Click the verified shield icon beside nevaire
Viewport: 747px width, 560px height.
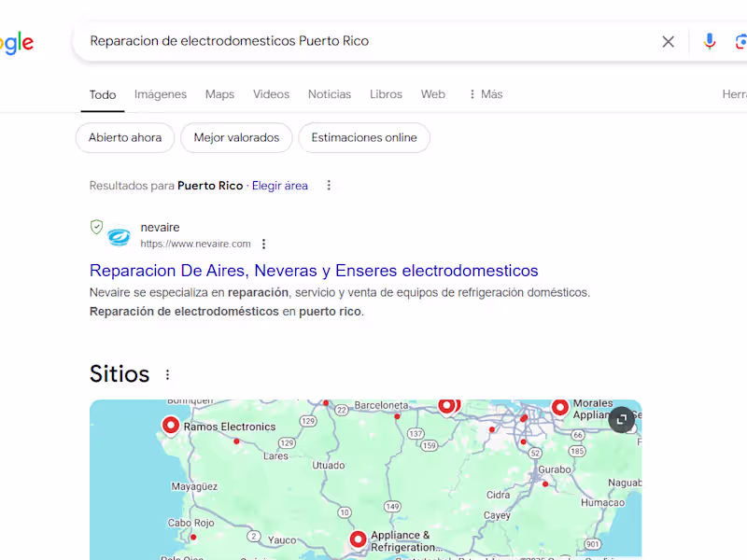tap(96, 227)
